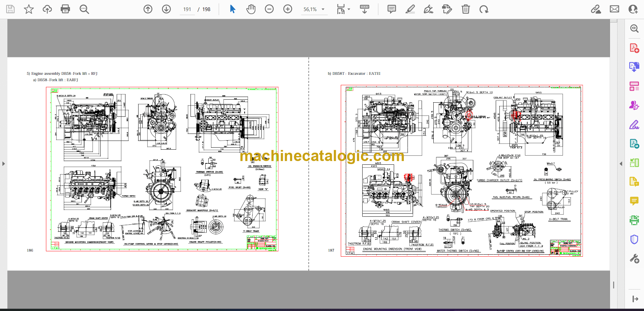The width and height of the screenshot is (644, 311).
Task: Go to the next page arrow
Action: click(166, 9)
